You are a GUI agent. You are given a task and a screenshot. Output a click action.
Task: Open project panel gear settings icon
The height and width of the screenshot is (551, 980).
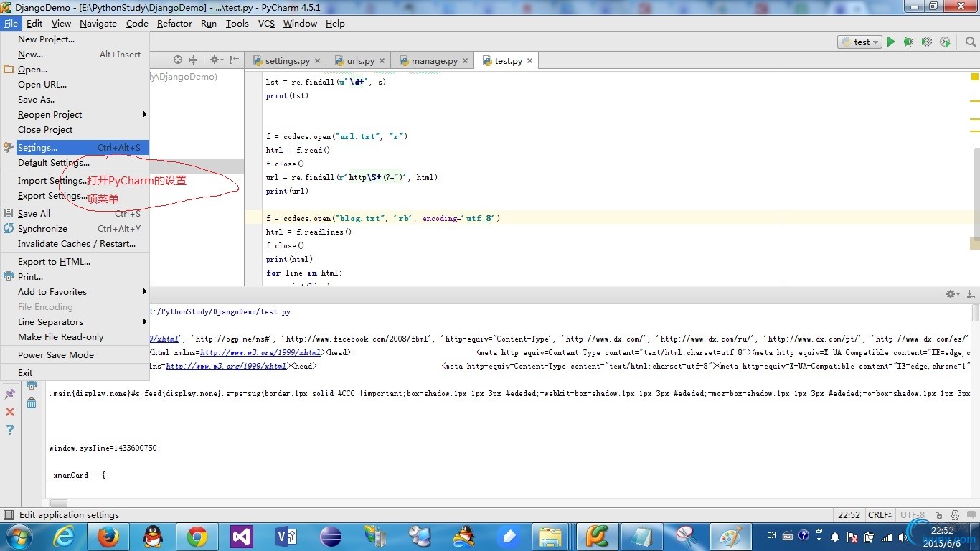pos(215,60)
